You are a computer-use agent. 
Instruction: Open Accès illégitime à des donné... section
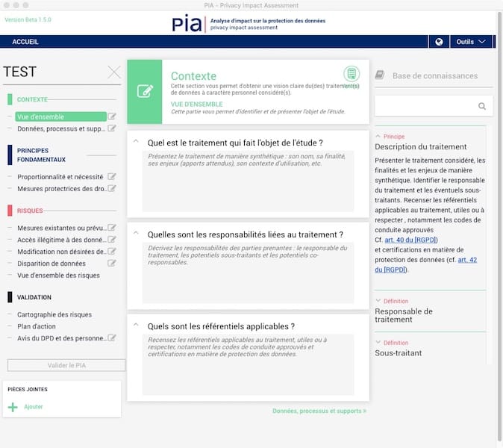tap(61, 240)
